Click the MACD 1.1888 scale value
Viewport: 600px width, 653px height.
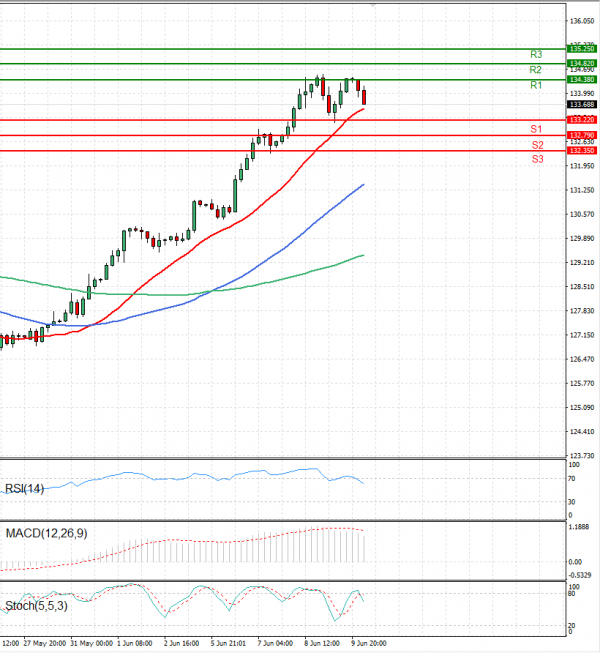(579, 527)
